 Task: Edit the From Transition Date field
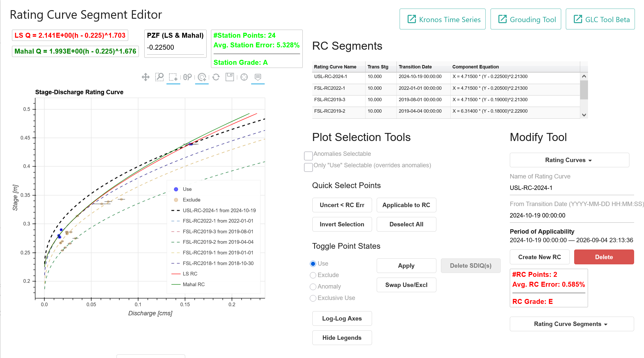(x=572, y=215)
